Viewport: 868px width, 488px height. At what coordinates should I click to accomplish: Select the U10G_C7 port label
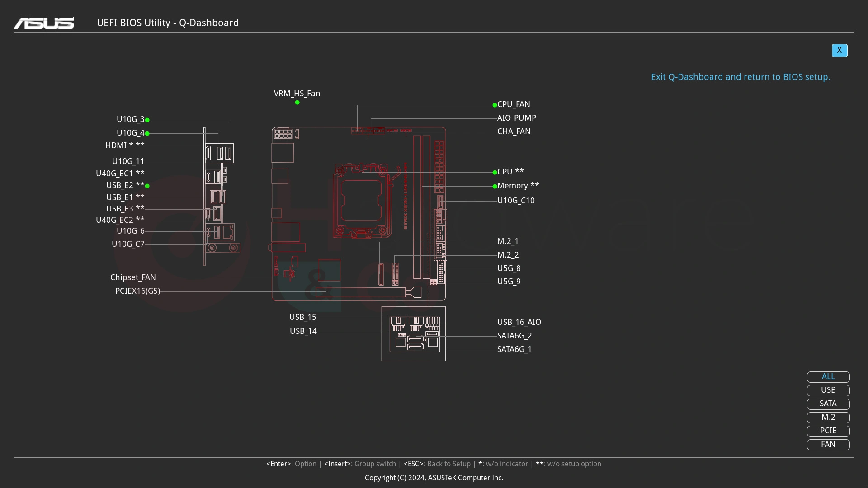pyautogui.click(x=128, y=244)
